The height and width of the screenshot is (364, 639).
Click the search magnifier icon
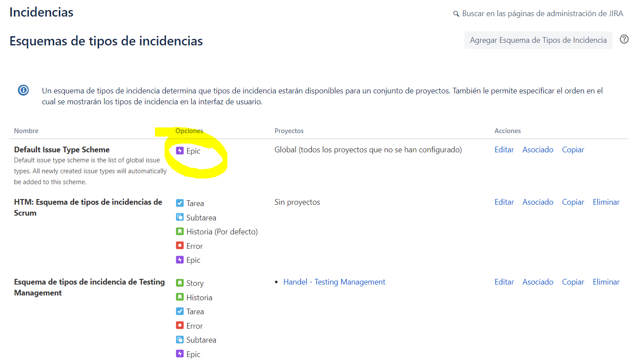(x=456, y=14)
